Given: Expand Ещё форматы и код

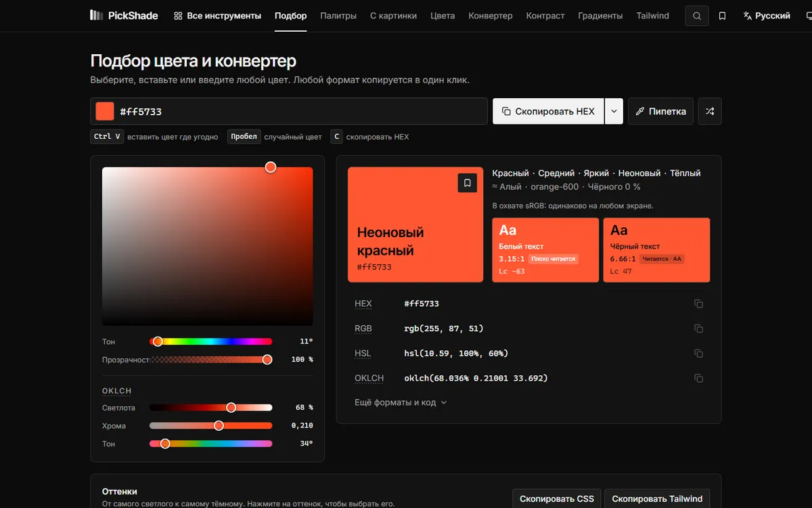Looking at the screenshot, I should click(x=401, y=402).
